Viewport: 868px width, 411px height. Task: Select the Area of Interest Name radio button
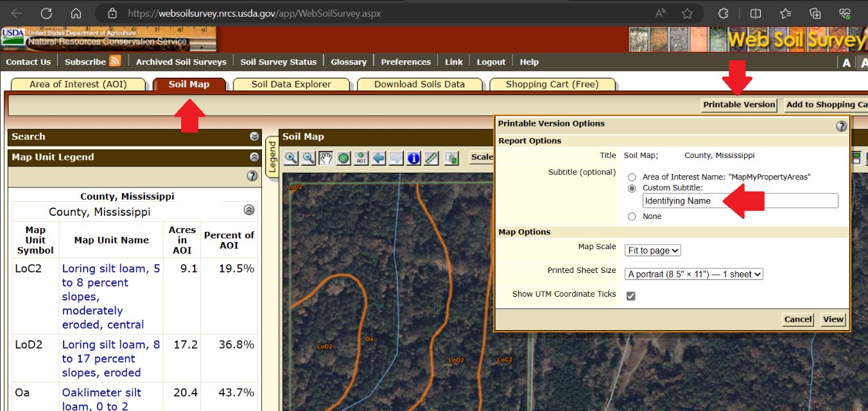(x=632, y=177)
